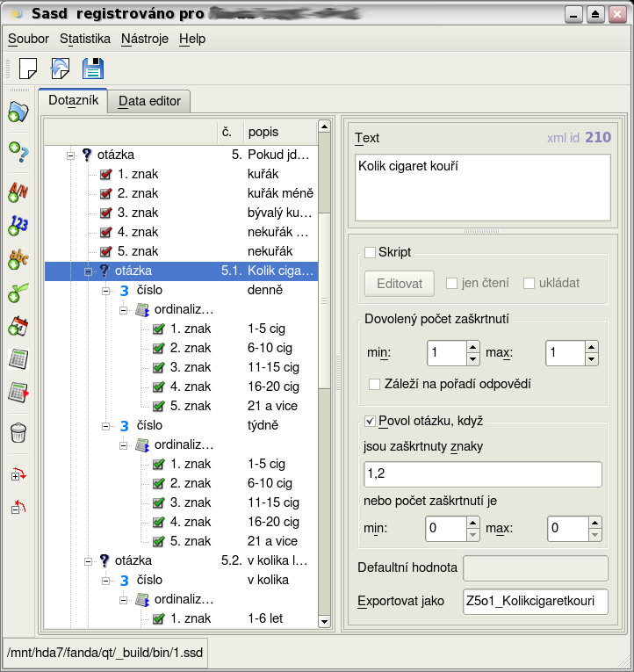The image size is (634, 672).
Task: Click the Open/reload document toolbar icon
Action: (60, 69)
